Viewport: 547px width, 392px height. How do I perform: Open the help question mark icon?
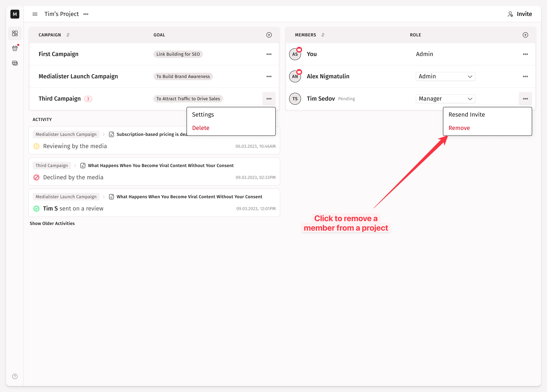tap(15, 376)
